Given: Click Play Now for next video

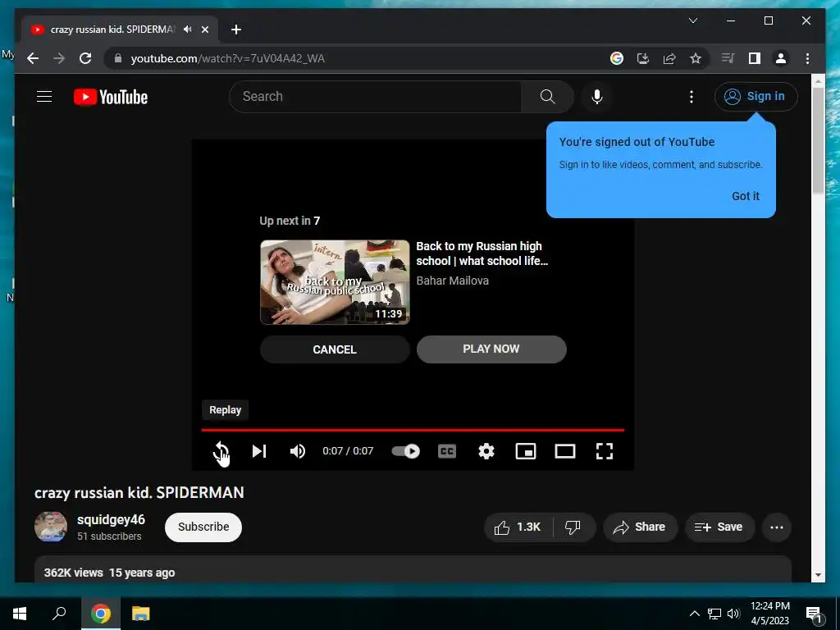Looking at the screenshot, I should [491, 349].
